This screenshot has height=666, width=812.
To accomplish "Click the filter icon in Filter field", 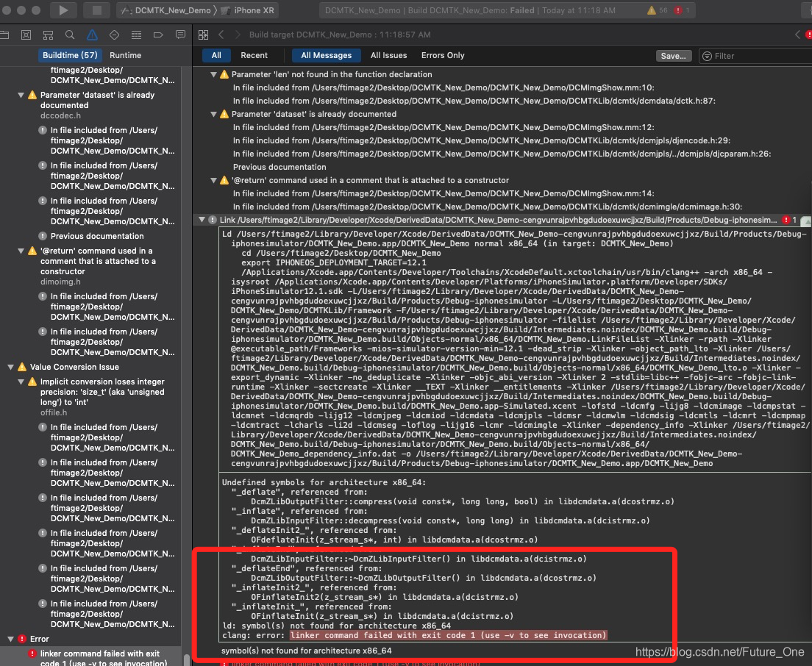I will click(706, 56).
